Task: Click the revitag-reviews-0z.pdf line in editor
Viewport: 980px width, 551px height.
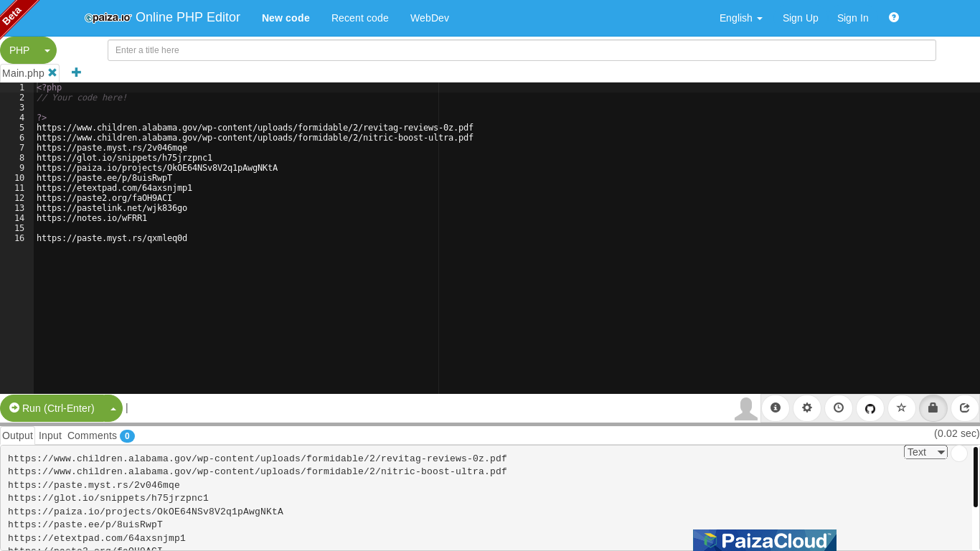Action: click(255, 128)
